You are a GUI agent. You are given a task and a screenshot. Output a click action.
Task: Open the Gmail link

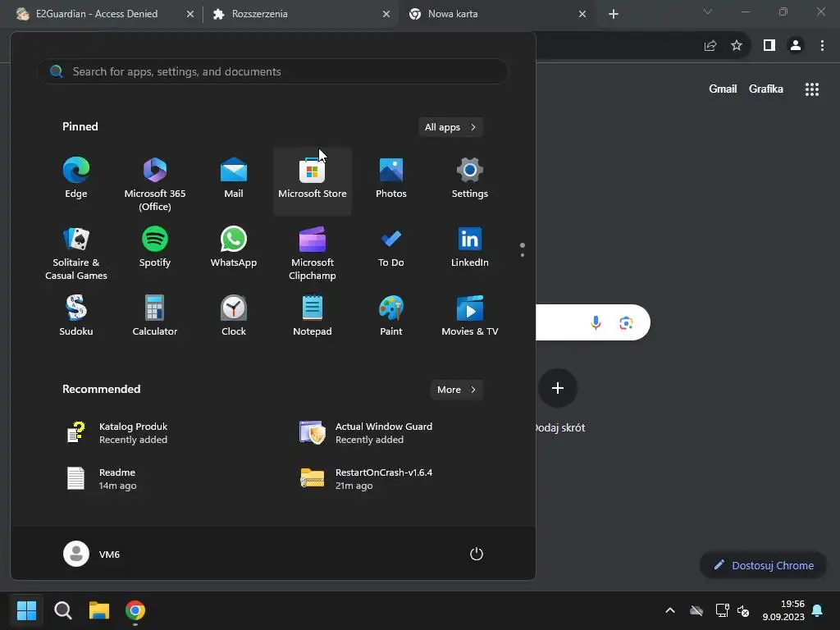(x=723, y=89)
